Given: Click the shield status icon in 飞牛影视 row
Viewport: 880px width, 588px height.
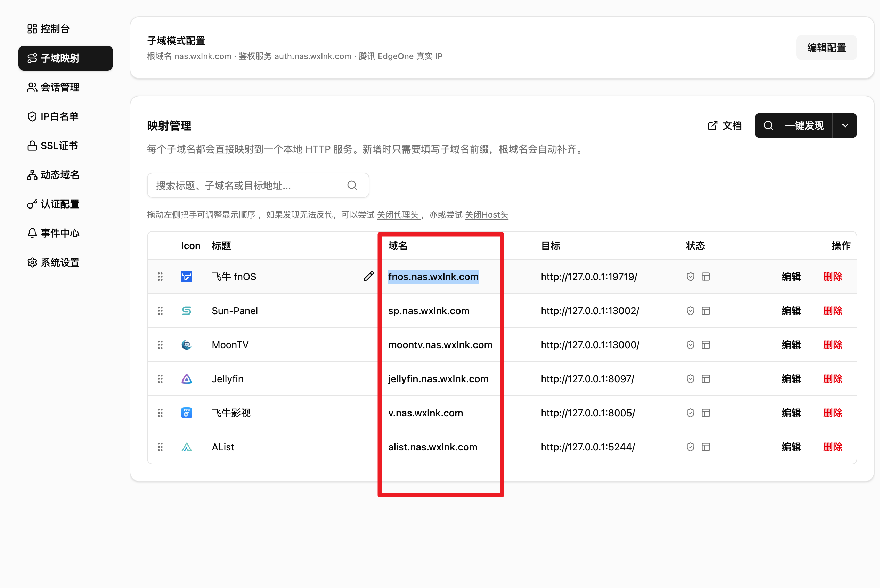Looking at the screenshot, I should point(690,413).
